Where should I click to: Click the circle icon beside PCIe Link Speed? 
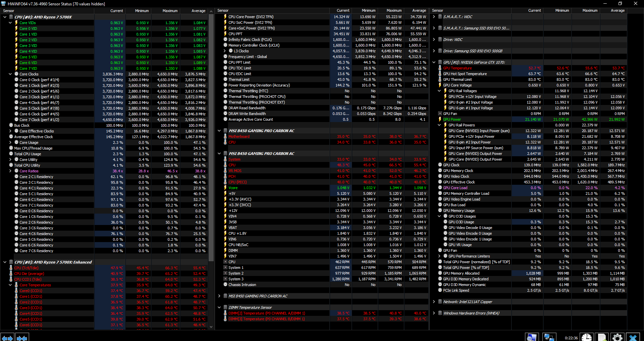[x=440, y=290]
